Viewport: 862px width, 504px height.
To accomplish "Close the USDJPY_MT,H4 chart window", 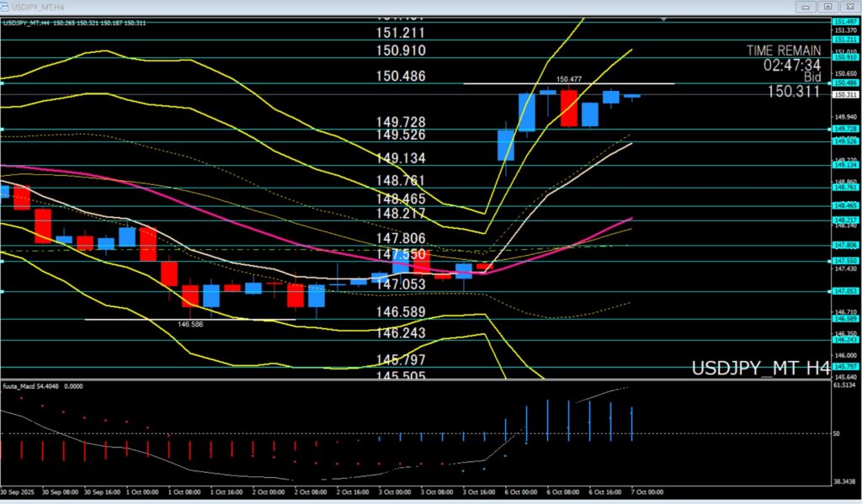I will tap(849, 6).
